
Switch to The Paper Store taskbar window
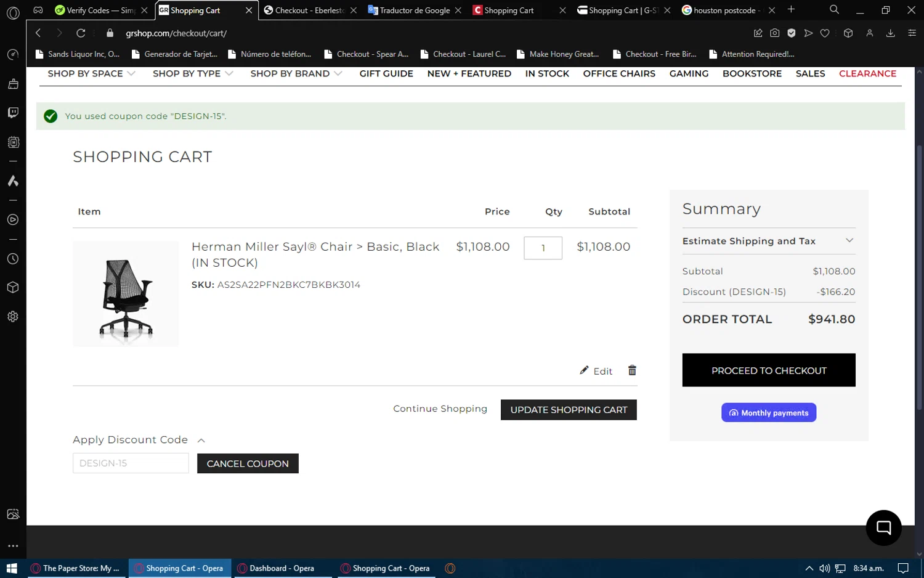76,568
